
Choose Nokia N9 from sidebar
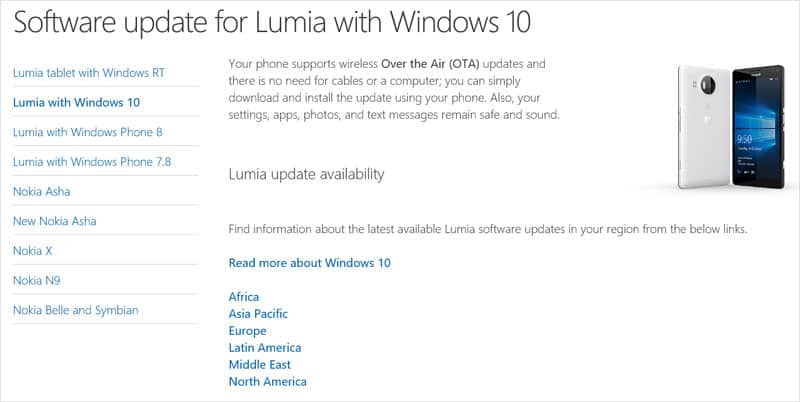(36, 280)
